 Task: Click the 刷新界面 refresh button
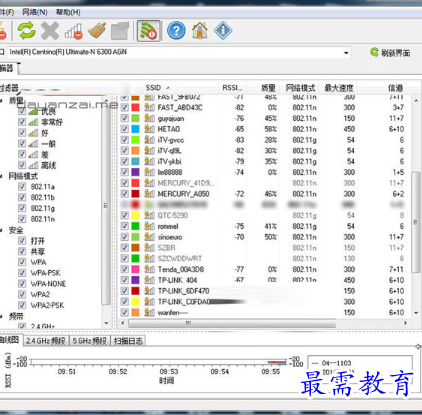tap(390, 53)
